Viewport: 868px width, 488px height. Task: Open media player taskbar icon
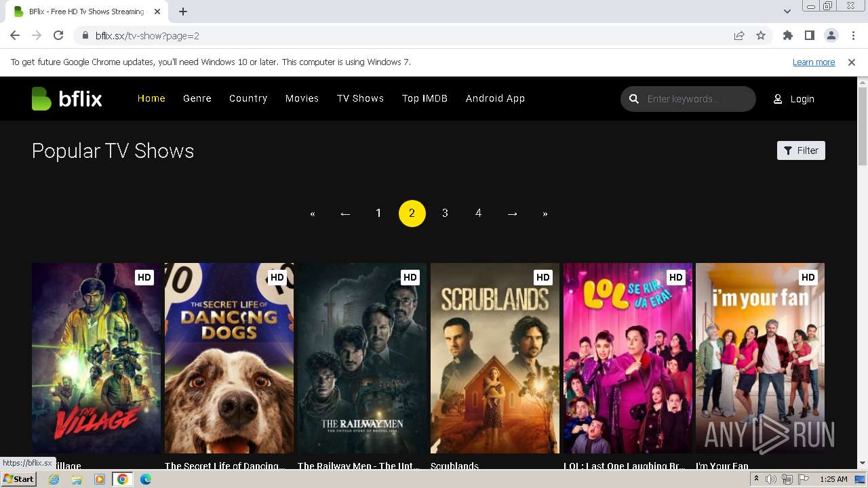(x=100, y=479)
